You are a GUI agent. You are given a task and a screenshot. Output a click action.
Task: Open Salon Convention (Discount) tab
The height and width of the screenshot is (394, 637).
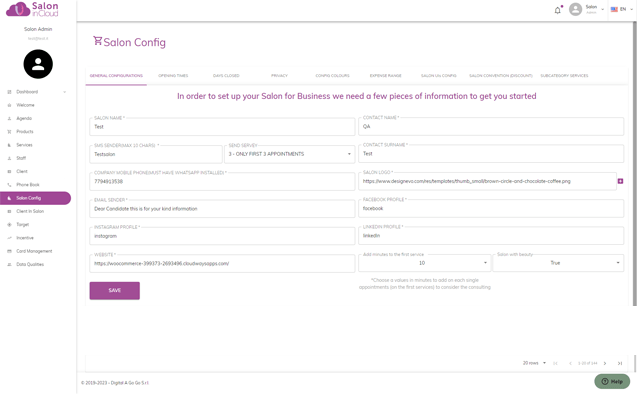(500, 76)
